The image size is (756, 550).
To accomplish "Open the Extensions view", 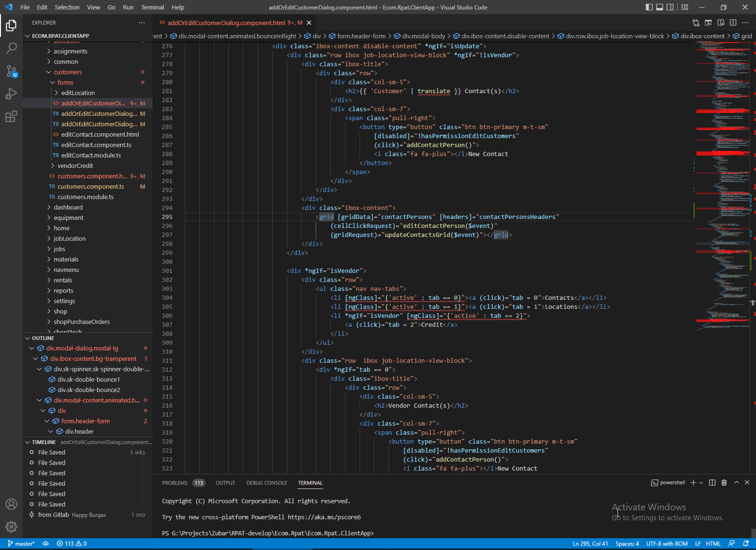I will point(11,116).
